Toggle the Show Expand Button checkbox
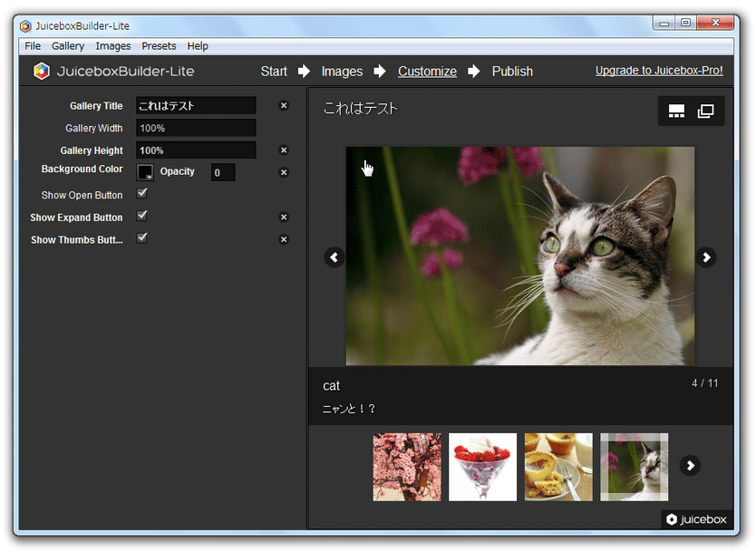Screen dimensions: 756x552 [141, 216]
